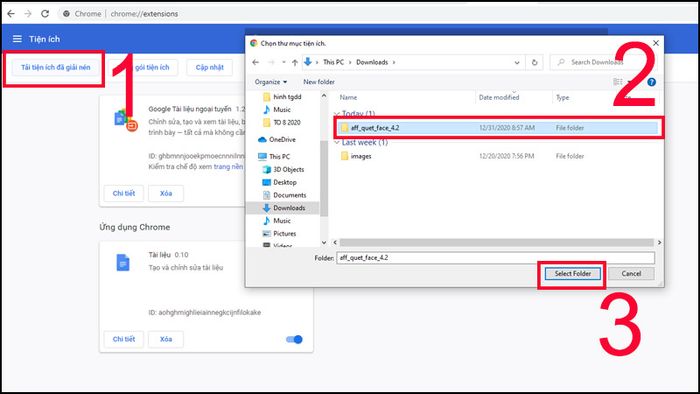The height and width of the screenshot is (394, 700).
Task: Click the Select Folder button
Action: pos(573,274)
